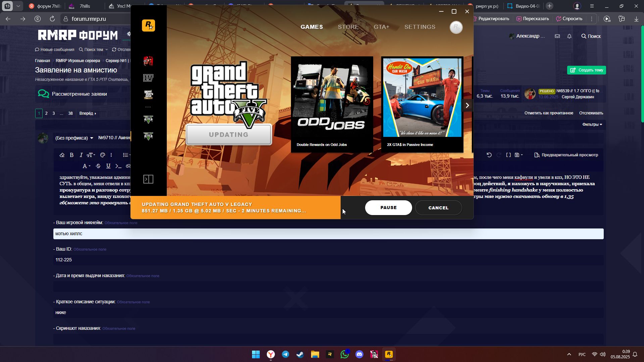The height and width of the screenshot is (362, 644).
Task: Click Ваш игровой никнейм input field
Action: tap(328, 234)
